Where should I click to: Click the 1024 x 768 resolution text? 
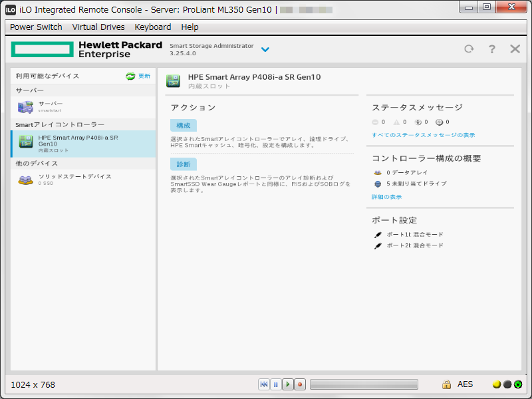tap(33, 385)
